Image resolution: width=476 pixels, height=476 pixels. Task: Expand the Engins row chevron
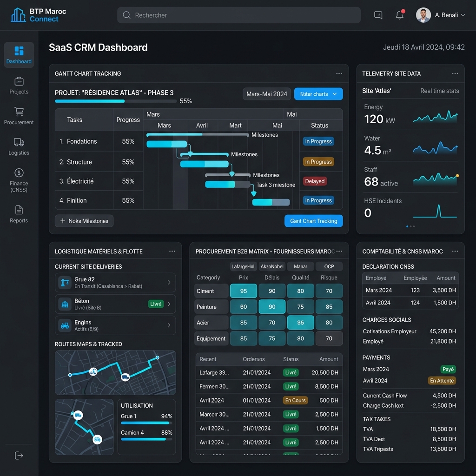tap(169, 325)
